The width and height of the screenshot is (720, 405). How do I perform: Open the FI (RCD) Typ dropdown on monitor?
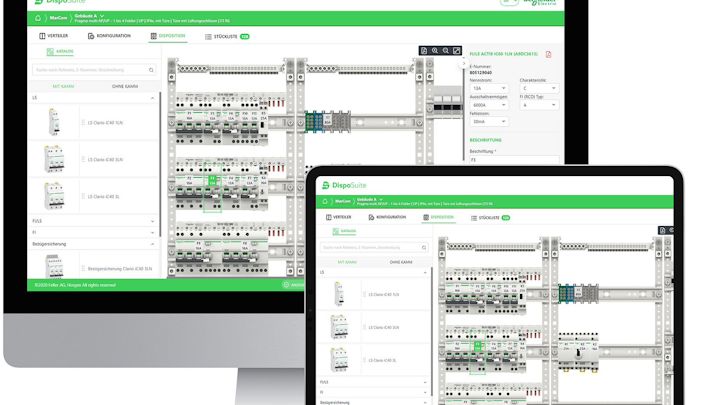point(539,105)
